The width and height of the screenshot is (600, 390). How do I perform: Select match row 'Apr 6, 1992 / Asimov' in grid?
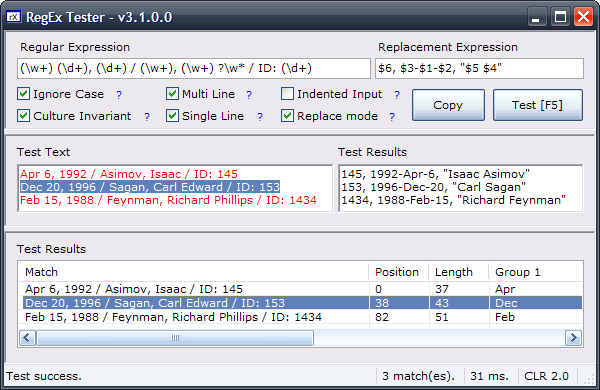point(134,289)
